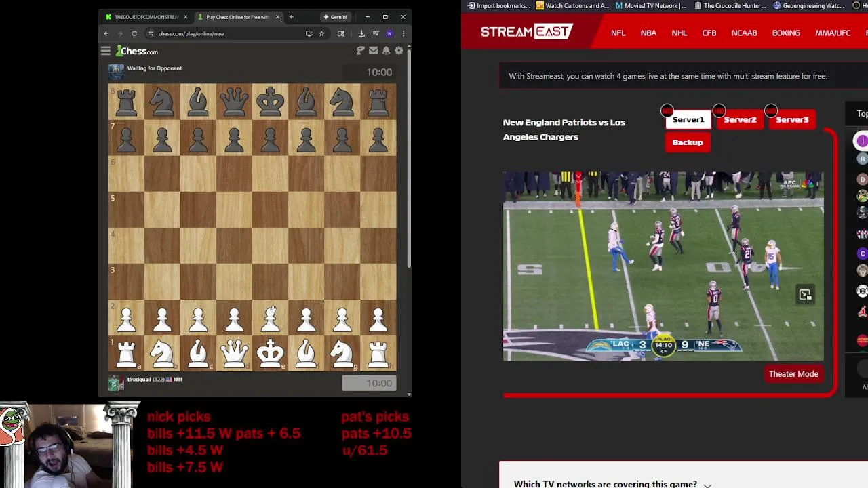
Task: Close Play Chess Online tab
Action: pyautogui.click(x=277, y=17)
